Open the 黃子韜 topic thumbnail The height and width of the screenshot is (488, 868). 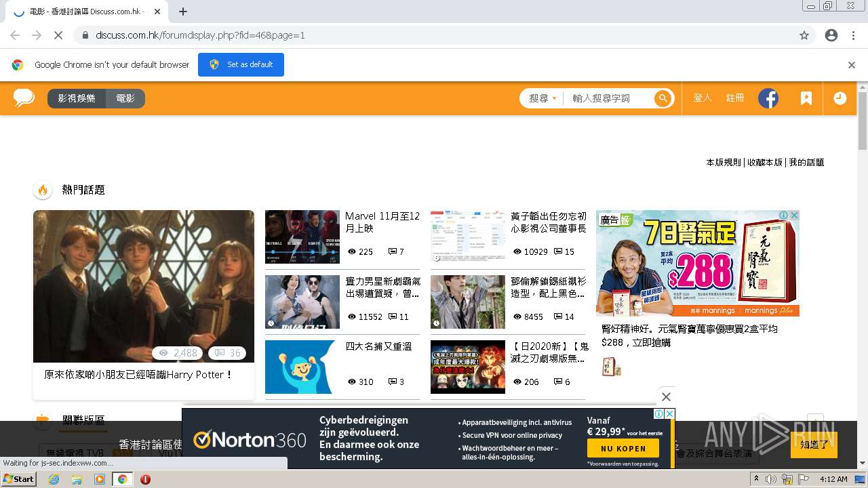pyautogui.click(x=468, y=237)
